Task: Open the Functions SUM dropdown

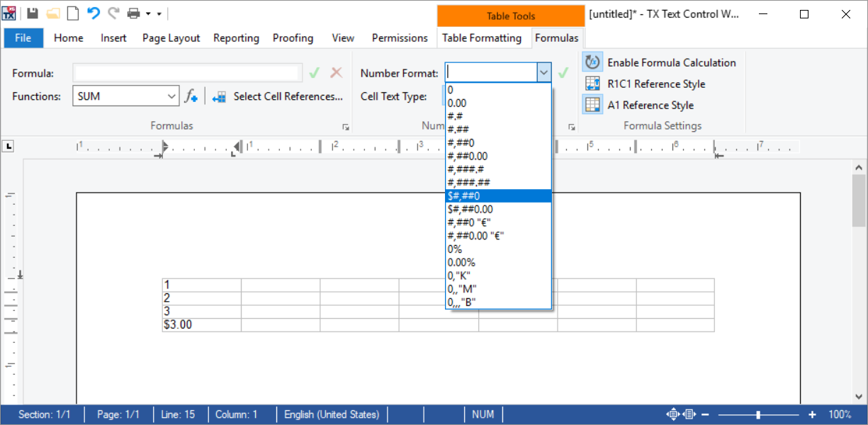Action: pos(172,96)
